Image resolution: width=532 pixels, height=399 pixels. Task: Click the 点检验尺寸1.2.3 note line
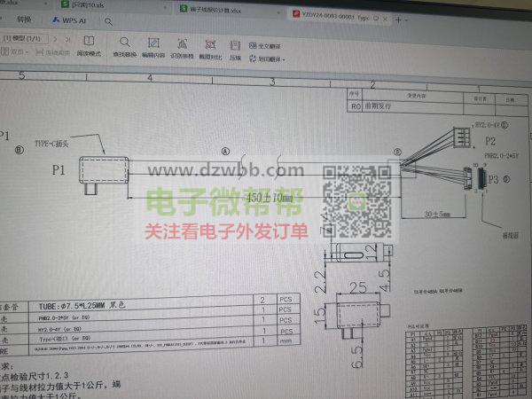pyautogui.click(x=35, y=376)
